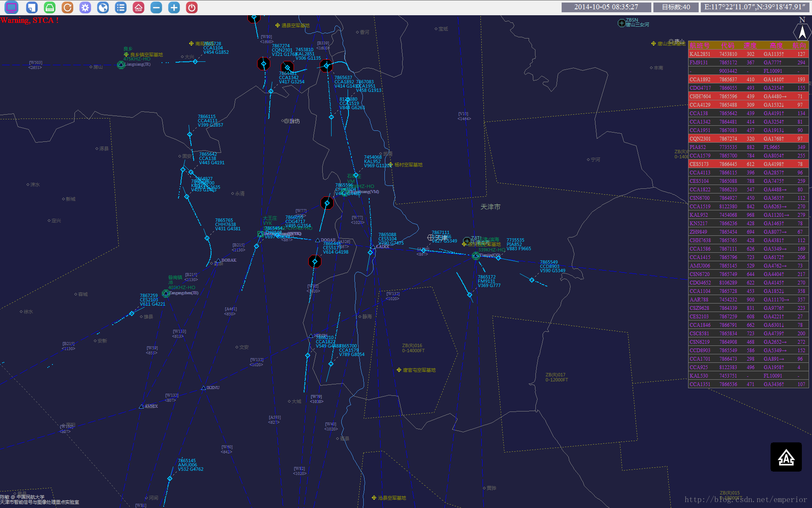
Task: Click the green memory chip icon
Action: pos(49,7)
